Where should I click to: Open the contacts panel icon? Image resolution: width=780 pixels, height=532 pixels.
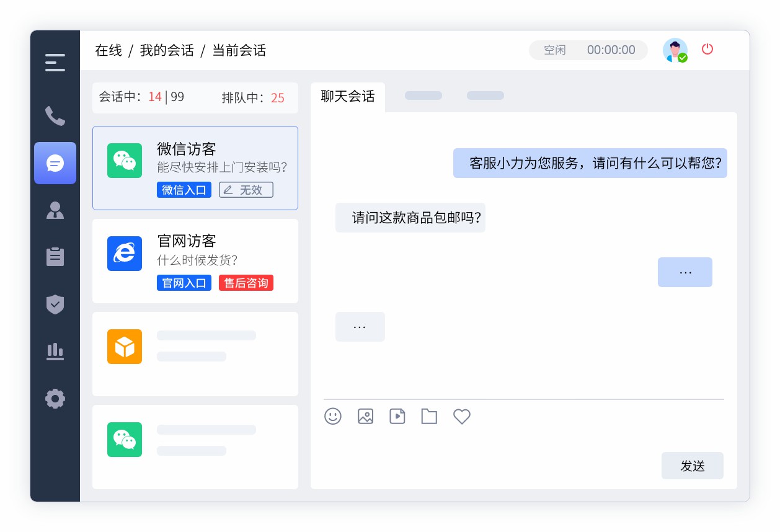tap(55, 211)
